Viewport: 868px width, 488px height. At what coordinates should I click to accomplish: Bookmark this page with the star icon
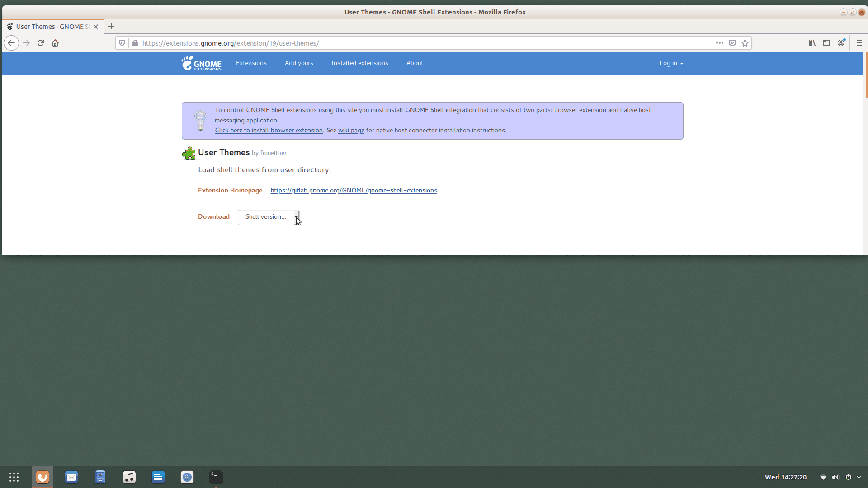pos(745,43)
